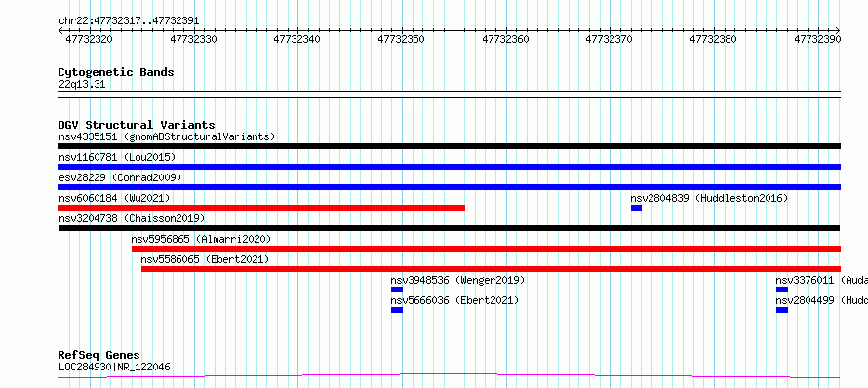Click the small blue marker of nsv5666036
This screenshot has height=388, width=868.
tap(396, 310)
